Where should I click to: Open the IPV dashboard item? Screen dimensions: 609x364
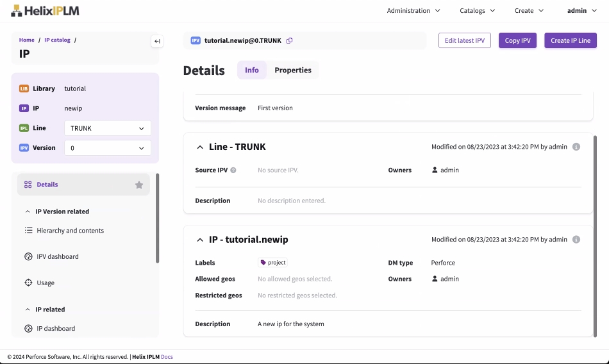pos(58,256)
